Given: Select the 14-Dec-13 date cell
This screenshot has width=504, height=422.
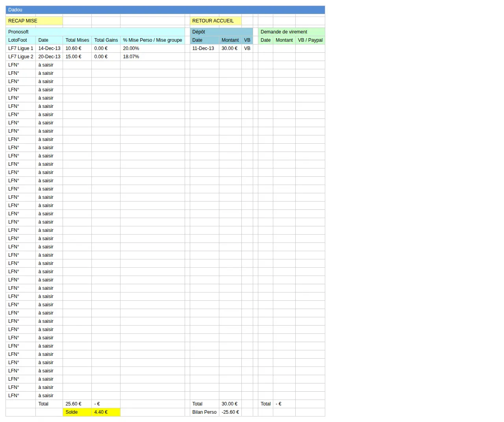Looking at the screenshot, I should (x=49, y=48).
